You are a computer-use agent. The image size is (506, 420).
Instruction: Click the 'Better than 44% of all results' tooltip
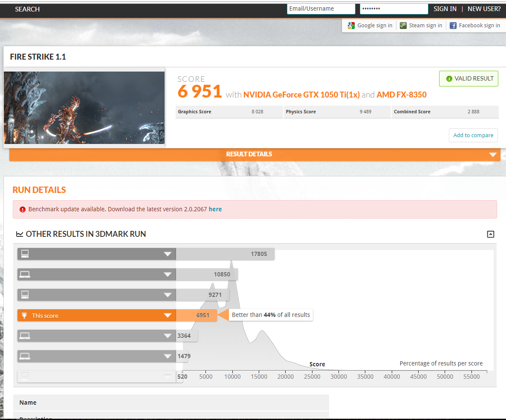click(271, 315)
